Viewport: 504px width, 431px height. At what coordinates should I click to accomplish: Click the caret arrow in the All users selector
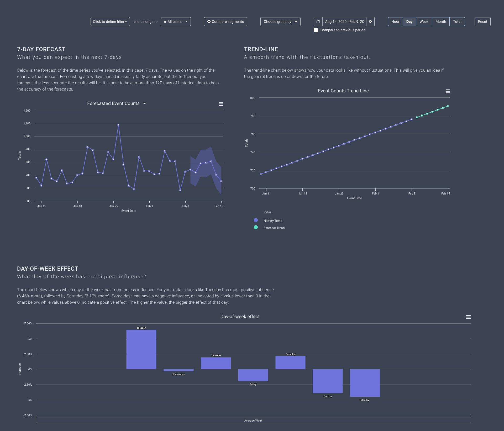pyautogui.click(x=186, y=22)
